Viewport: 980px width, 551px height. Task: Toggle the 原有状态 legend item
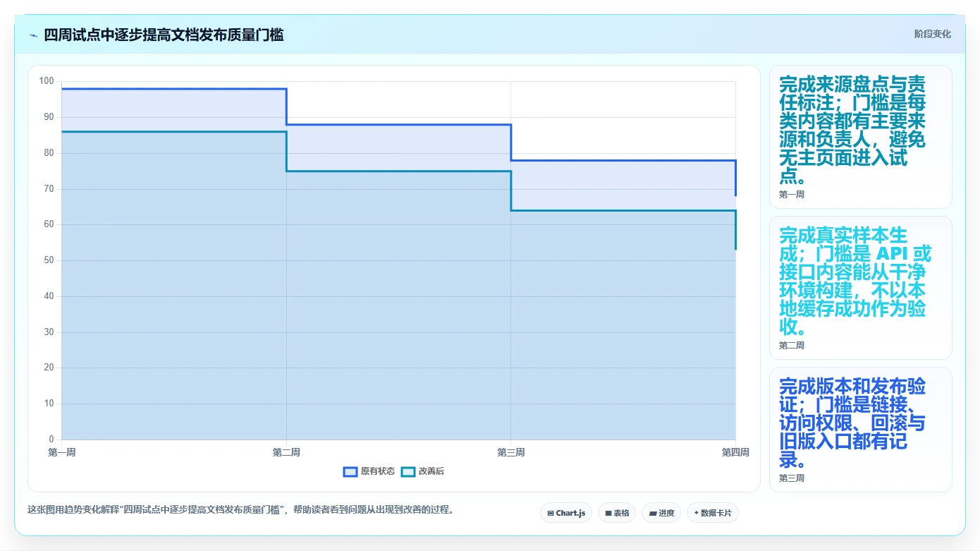(x=369, y=472)
